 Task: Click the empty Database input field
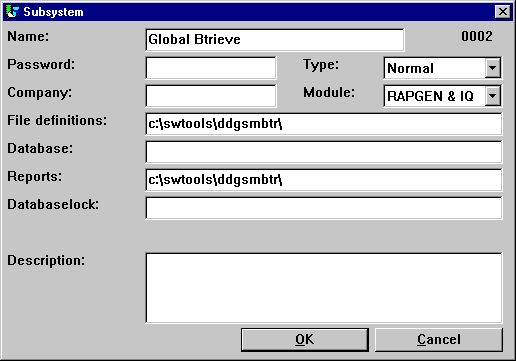point(324,152)
